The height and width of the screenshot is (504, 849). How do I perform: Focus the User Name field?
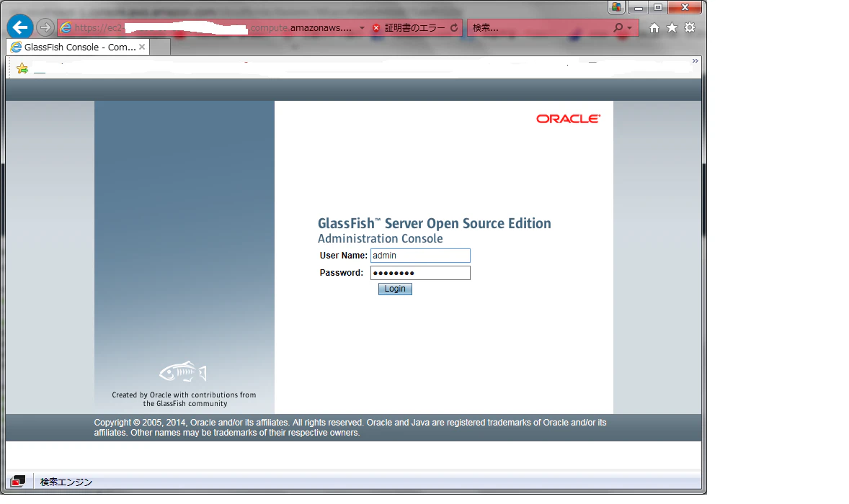coord(420,256)
